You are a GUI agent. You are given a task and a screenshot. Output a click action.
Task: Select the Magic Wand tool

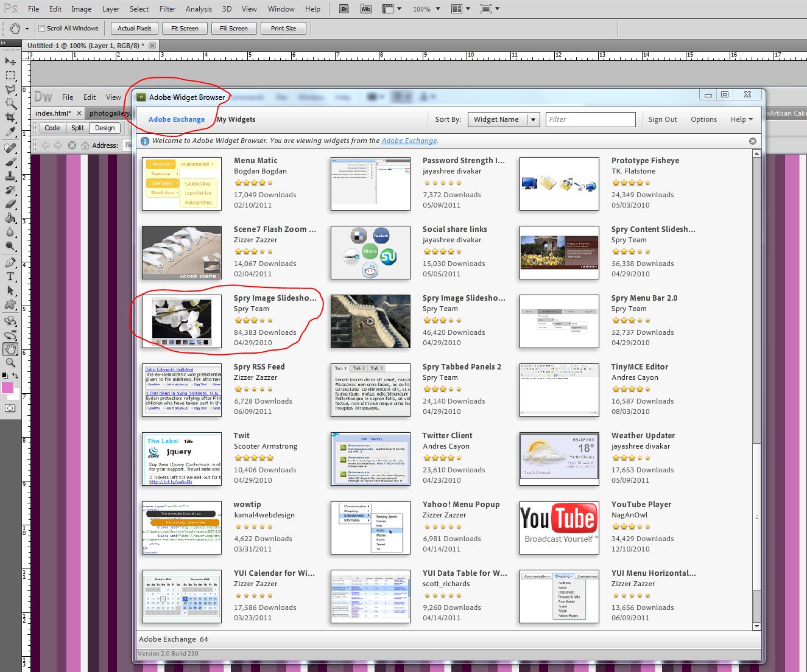pos(10,103)
